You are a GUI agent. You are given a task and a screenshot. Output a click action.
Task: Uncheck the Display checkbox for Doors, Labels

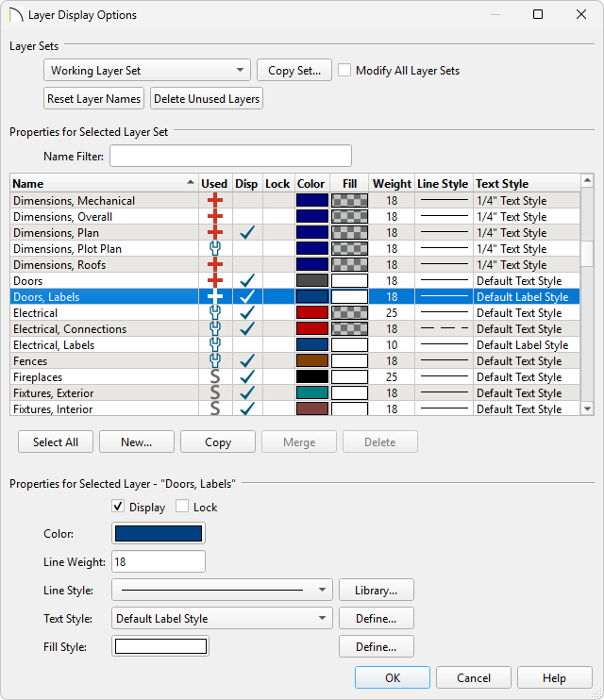click(x=118, y=507)
